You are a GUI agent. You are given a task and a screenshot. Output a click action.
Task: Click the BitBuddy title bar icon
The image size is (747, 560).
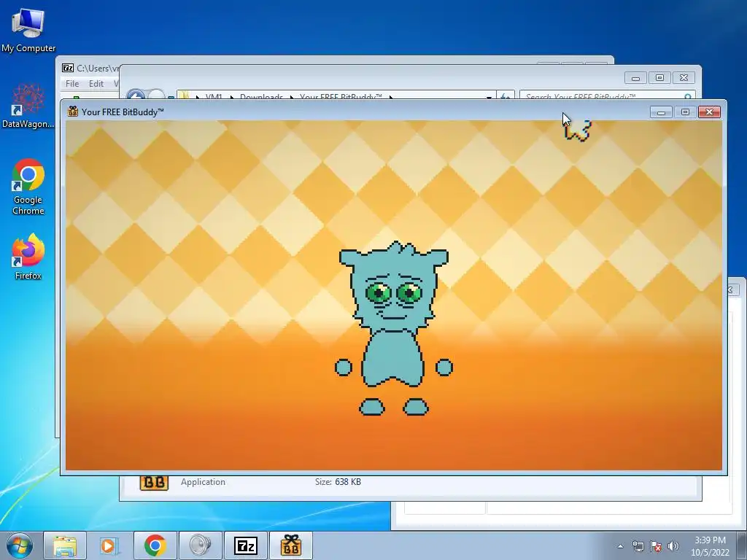[x=73, y=112]
